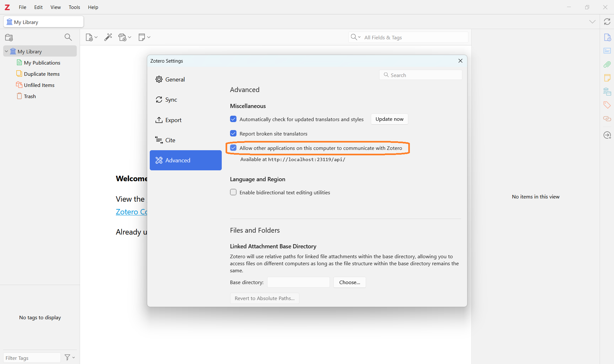Open the tag filter options dropdown
This screenshot has height=364, width=614.
pyautogui.click(x=69, y=357)
